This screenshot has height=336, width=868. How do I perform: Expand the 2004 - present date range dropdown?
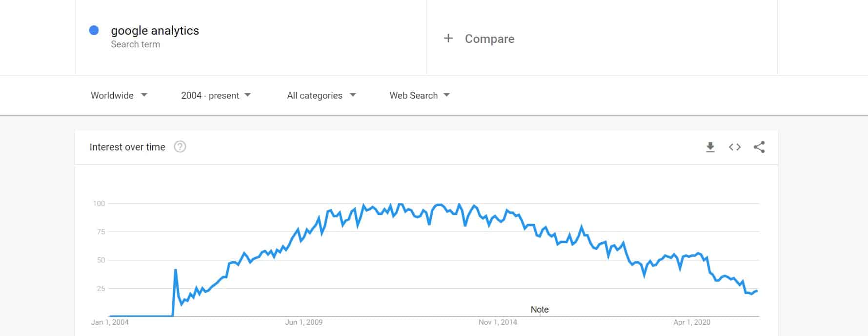[x=216, y=95]
